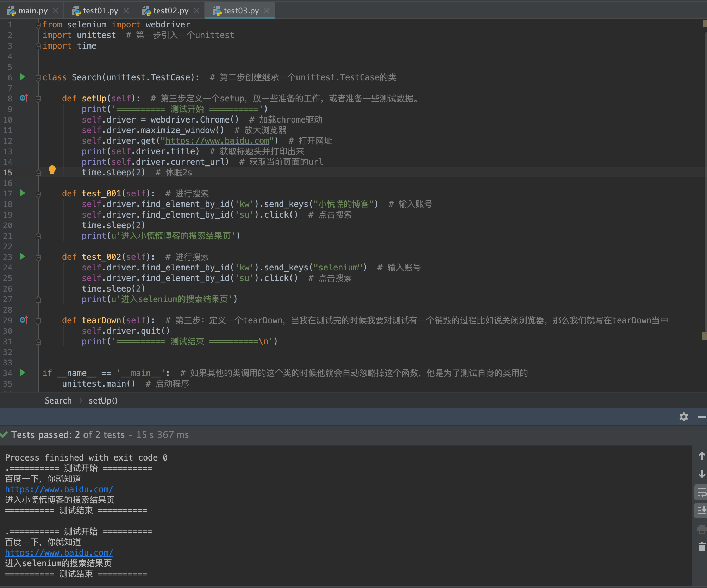The image size is (707, 588).
Task: Run the __main__ block via gutter icon
Action: (x=23, y=373)
